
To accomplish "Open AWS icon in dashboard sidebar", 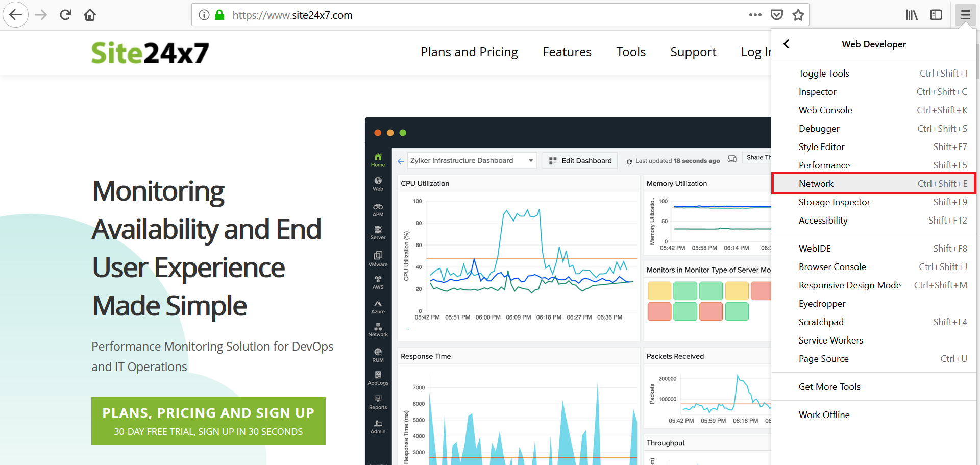I will (x=378, y=283).
